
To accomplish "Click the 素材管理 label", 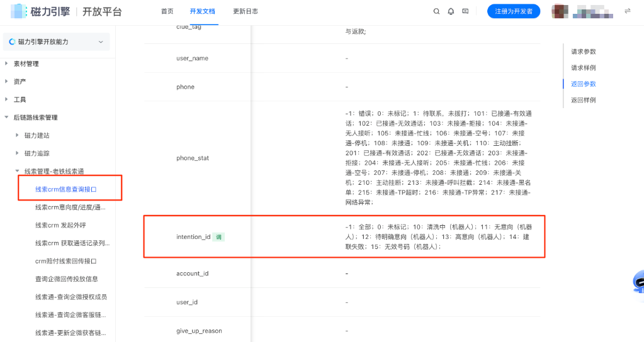I will 26,63.
